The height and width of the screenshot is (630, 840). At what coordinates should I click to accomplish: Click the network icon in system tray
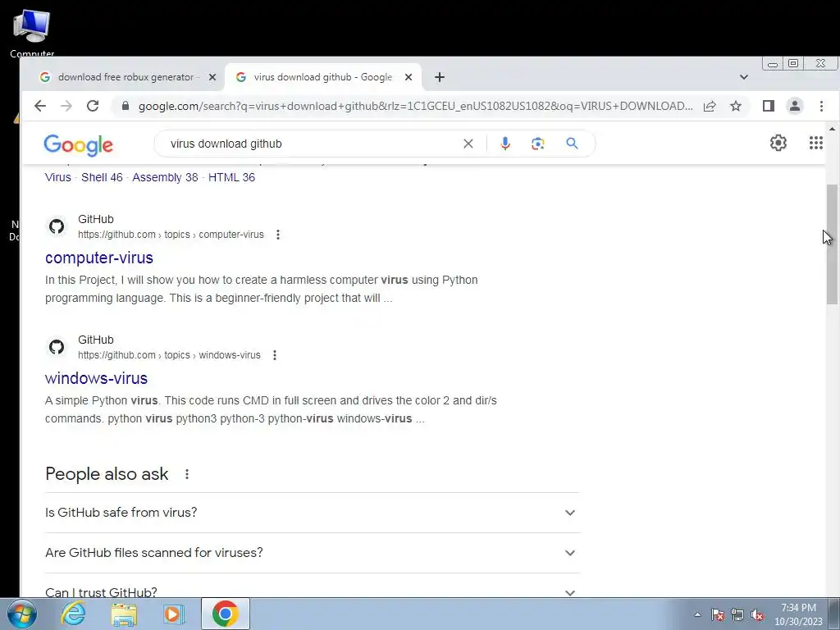pos(737,614)
